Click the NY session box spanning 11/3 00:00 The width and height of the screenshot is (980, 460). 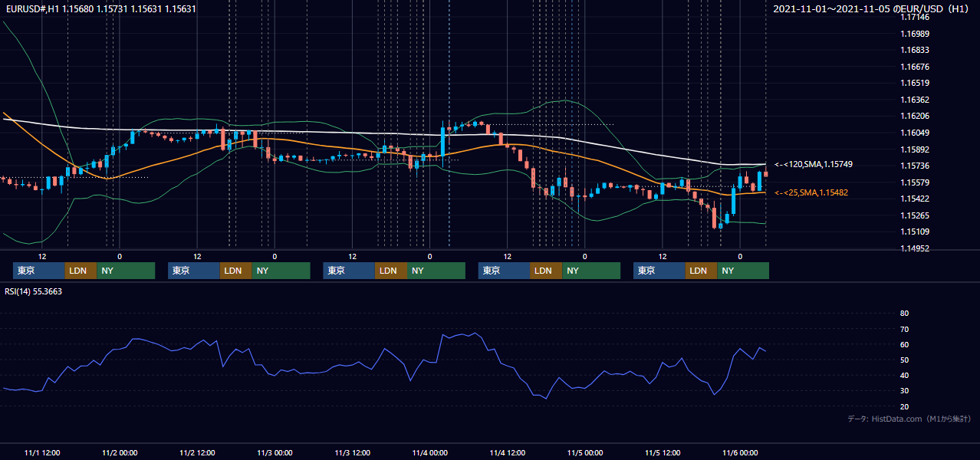coord(281,271)
